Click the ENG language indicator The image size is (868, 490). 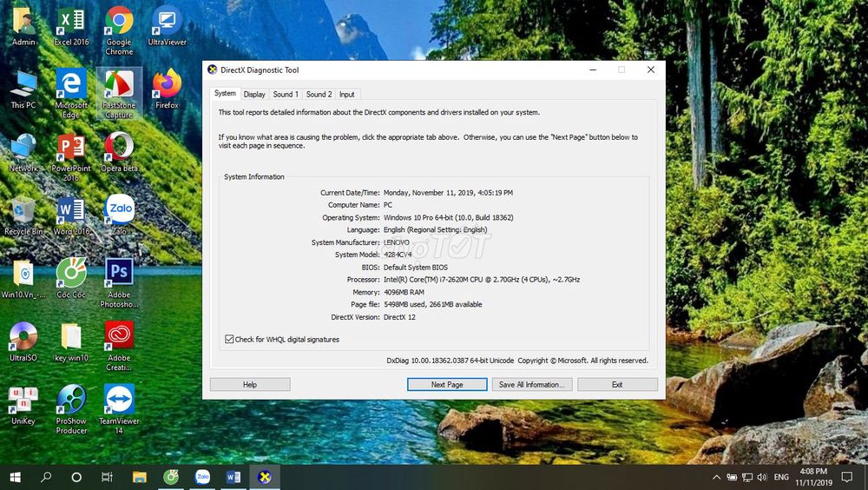pyautogui.click(x=782, y=477)
